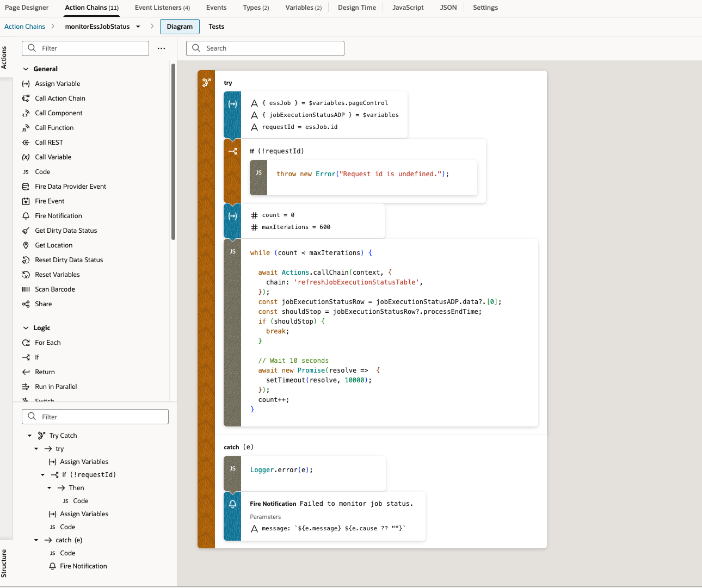This screenshot has width=702, height=588.
Task: Click the Run in Parallel icon
Action: click(26, 387)
